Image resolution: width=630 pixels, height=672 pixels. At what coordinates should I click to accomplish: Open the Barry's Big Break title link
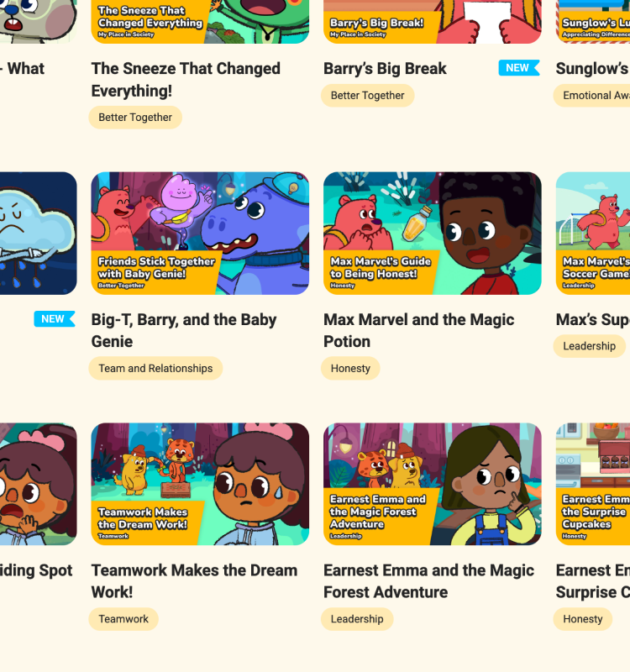[385, 69]
